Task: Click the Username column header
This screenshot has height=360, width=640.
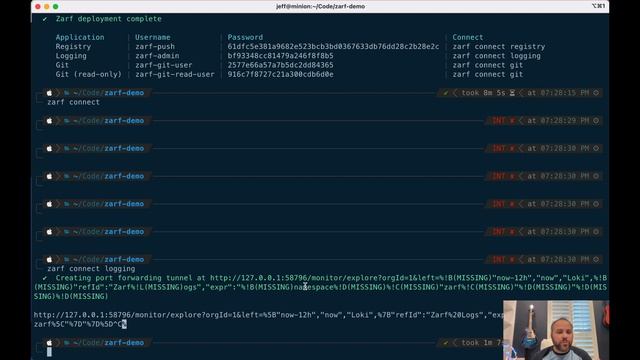Action: point(153,37)
